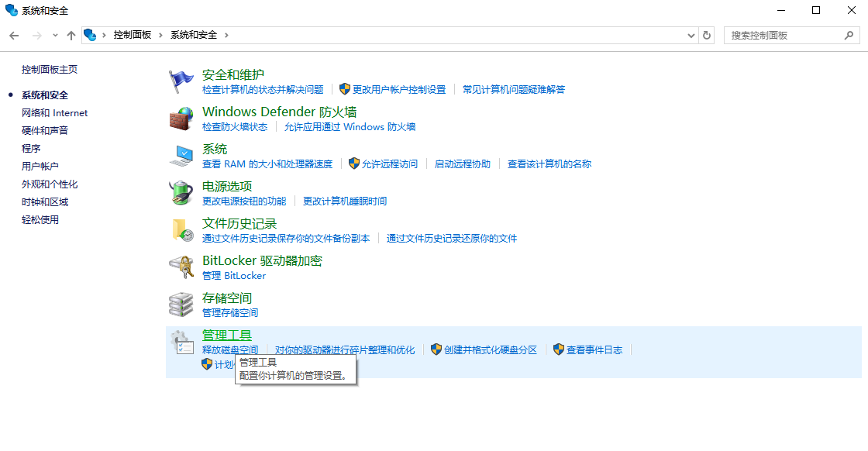
Task: Go to 硬件和声音 category
Action: tap(45, 131)
